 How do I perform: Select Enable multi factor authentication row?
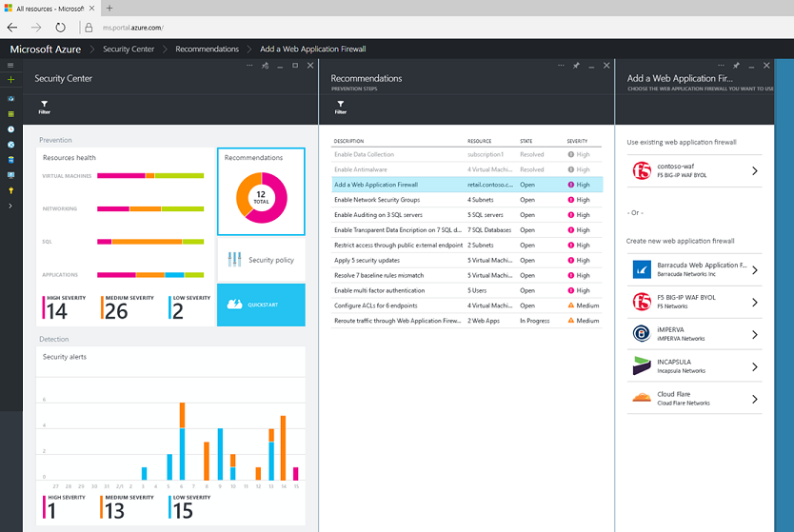(x=466, y=290)
